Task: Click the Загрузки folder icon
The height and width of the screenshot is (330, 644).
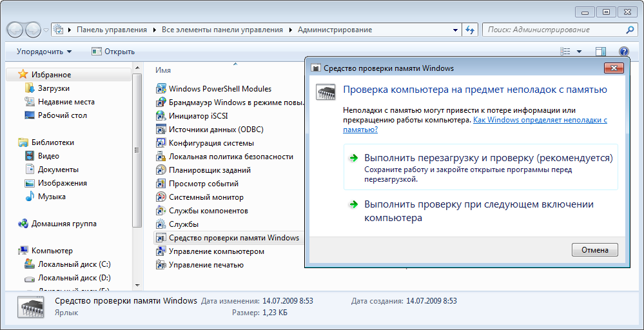Action: click(x=30, y=88)
